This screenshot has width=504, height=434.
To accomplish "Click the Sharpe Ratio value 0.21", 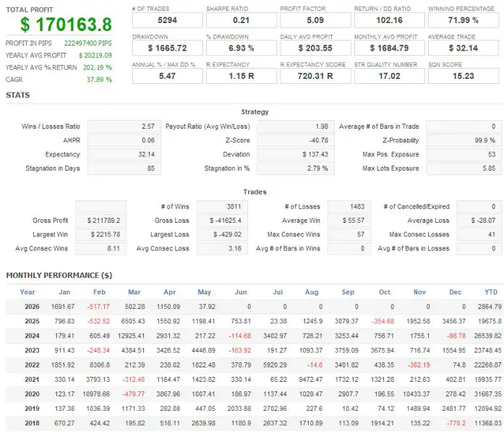I will [242, 20].
